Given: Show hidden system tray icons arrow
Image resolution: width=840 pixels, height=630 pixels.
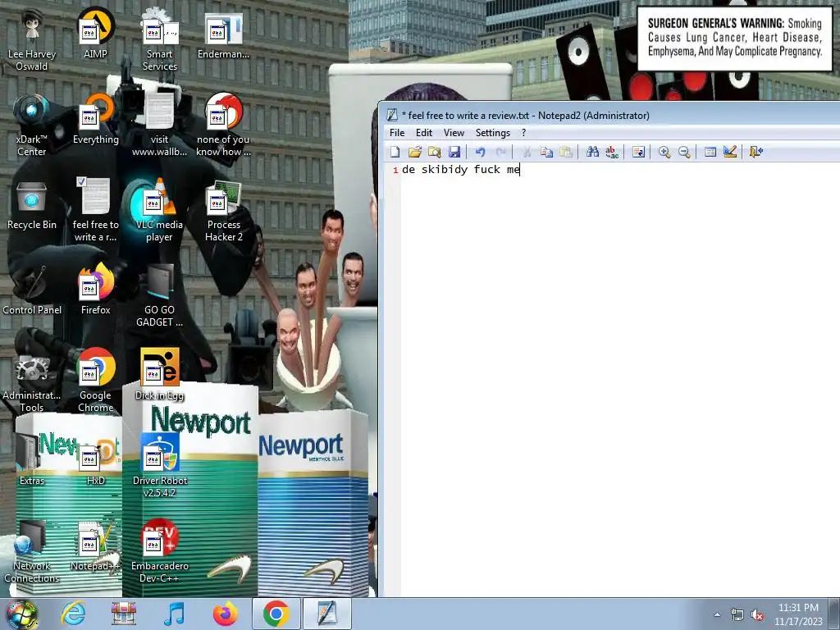Looking at the screenshot, I should (717, 614).
